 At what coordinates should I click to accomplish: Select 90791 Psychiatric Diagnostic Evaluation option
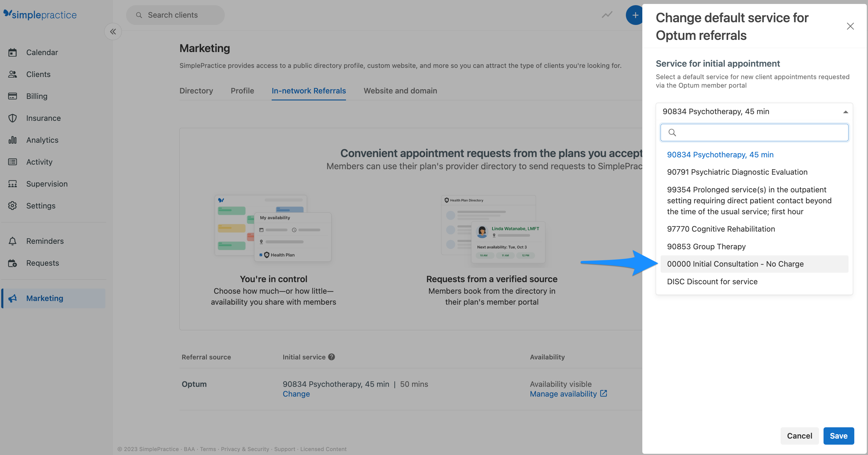click(x=754, y=172)
